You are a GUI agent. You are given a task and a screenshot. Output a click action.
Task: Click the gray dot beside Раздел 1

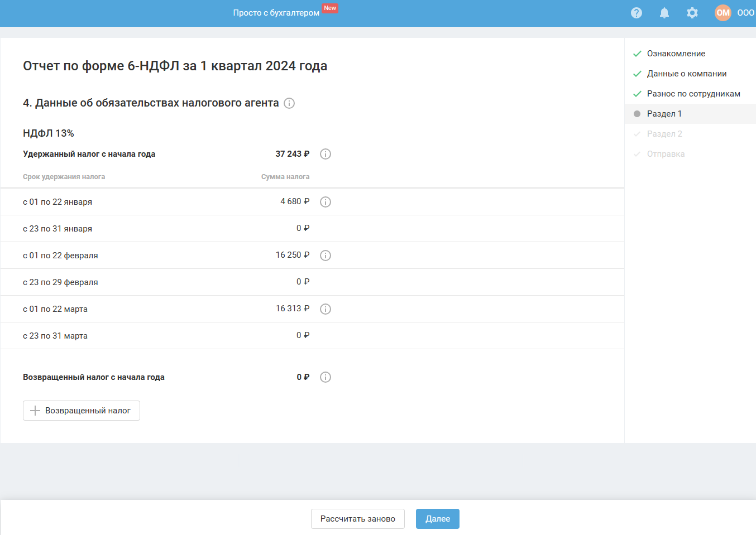click(x=637, y=114)
